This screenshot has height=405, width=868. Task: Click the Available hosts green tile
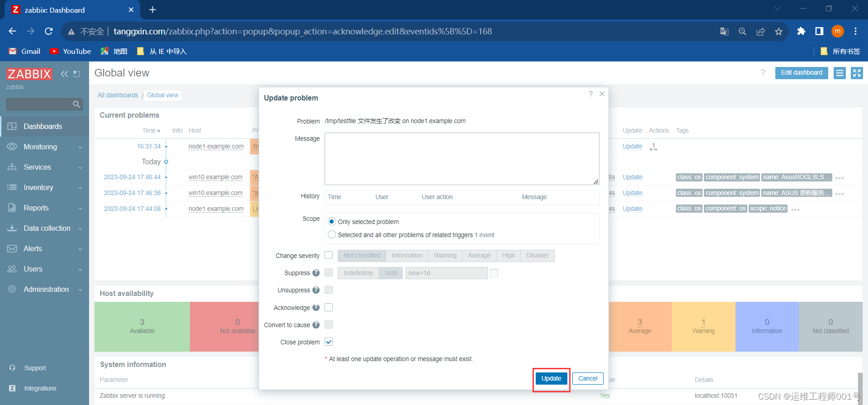click(142, 326)
